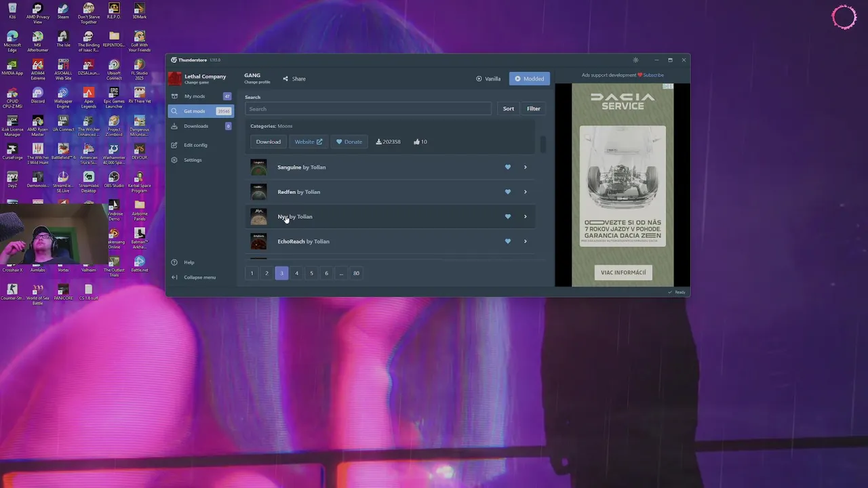Open NVIDIA App desktop shortcut
Image resolution: width=868 pixels, height=488 pixels.
tap(12, 67)
